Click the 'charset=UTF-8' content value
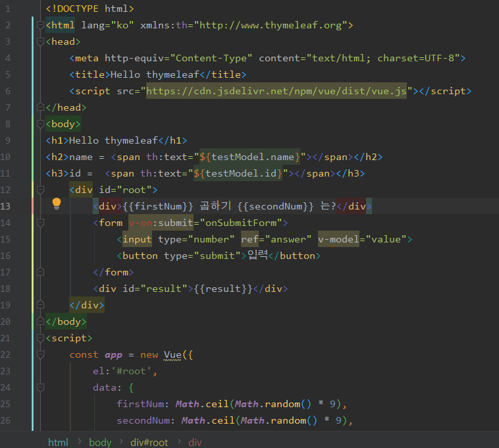 [x=415, y=58]
